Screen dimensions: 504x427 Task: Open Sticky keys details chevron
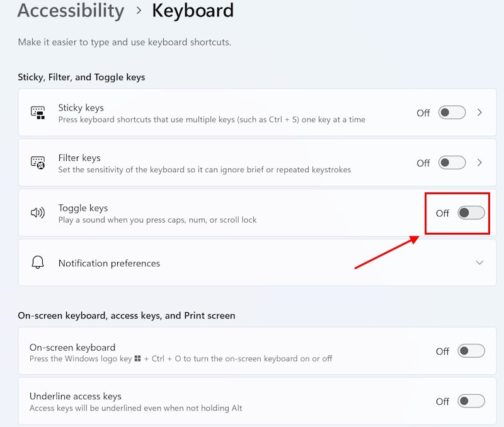click(479, 113)
